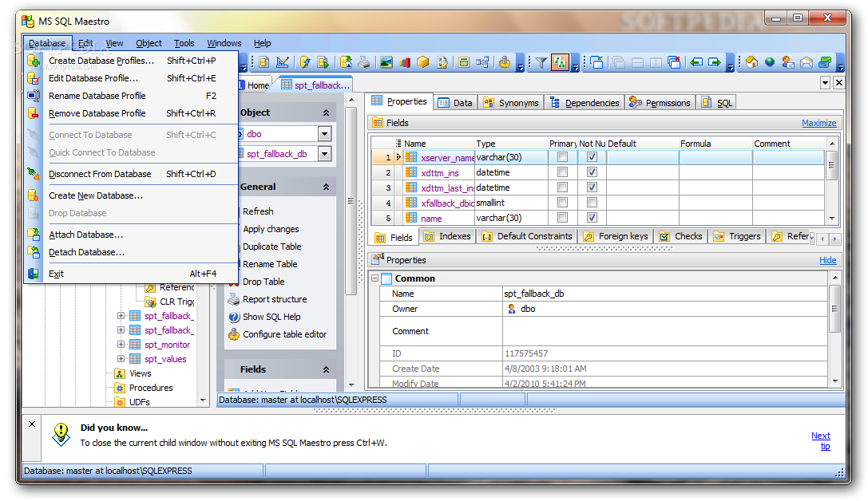This screenshot has width=868, height=501.
Task: Click the database with picture export icon
Action: pos(346,62)
